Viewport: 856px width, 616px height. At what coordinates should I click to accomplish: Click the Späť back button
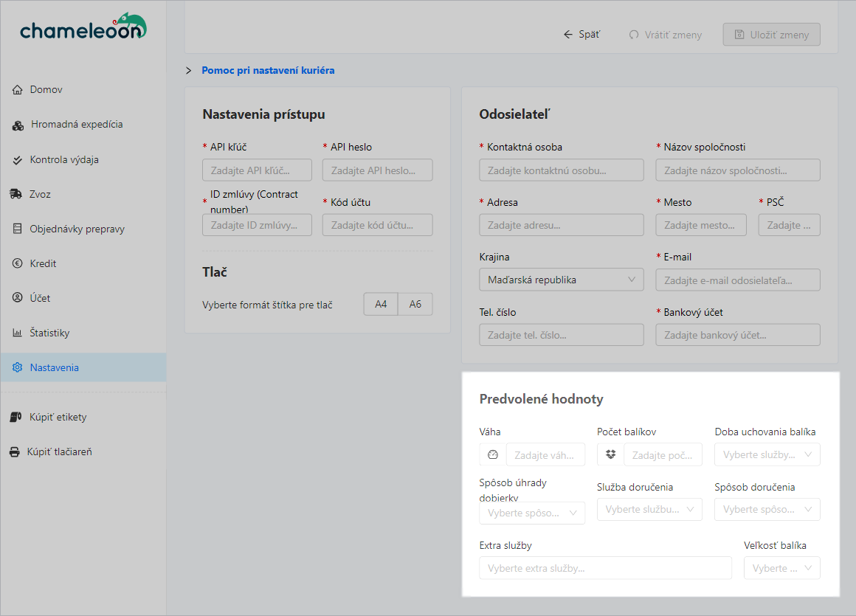(581, 35)
